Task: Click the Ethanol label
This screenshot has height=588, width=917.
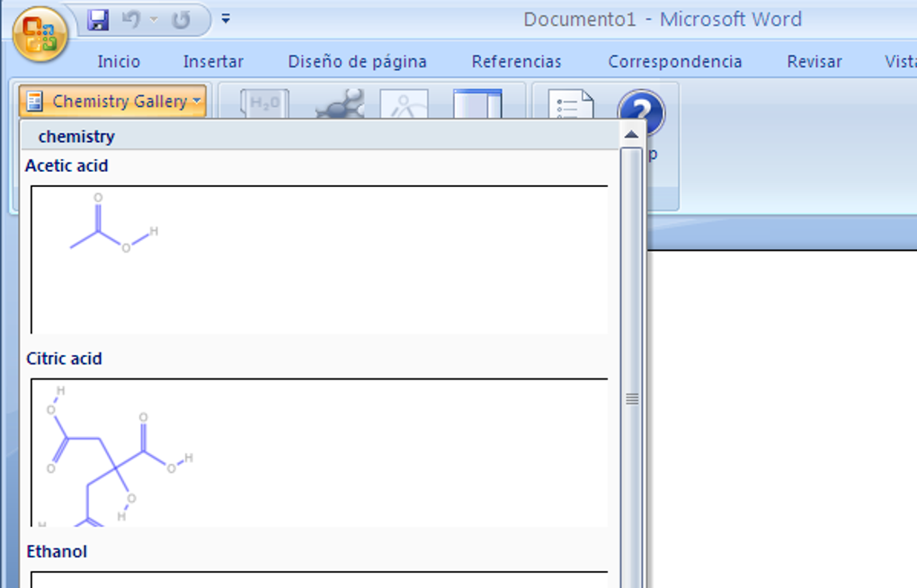Action: click(x=58, y=552)
